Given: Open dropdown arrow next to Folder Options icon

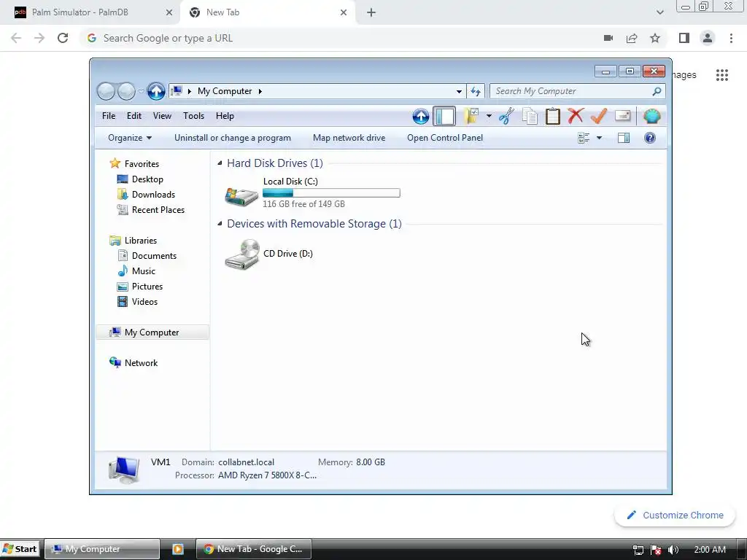Looking at the screenshot, I should pos(489,116).
